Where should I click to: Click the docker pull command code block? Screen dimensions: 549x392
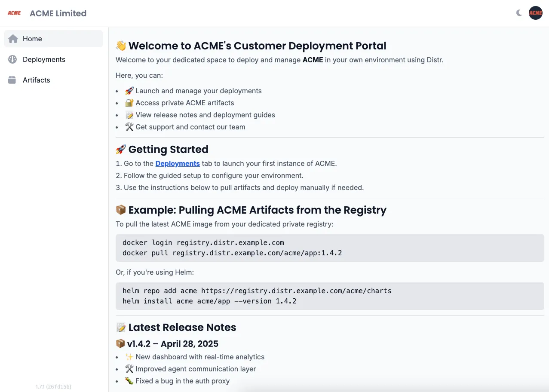coord(232,253)
